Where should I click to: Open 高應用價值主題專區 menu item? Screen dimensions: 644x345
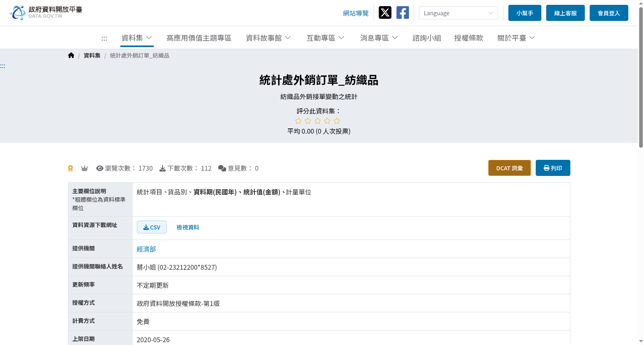point(199,38)
